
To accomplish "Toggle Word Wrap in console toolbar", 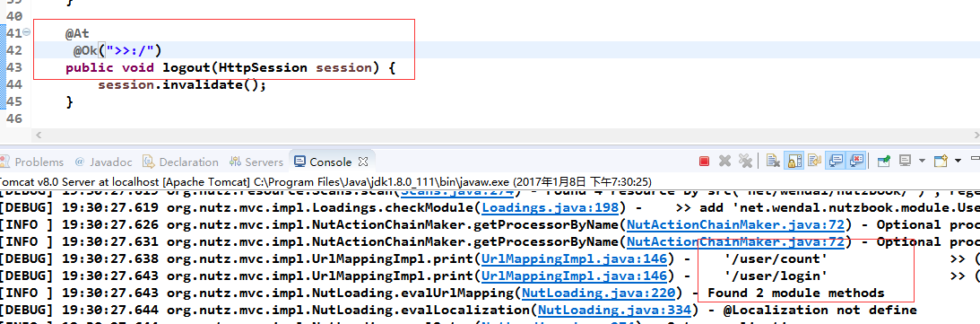I will (x=814, y=161).
